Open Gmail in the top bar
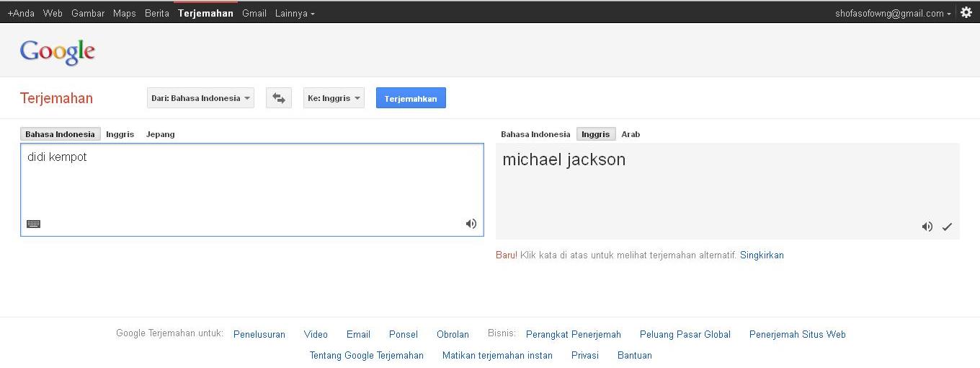This screenshot has width=980, height=368. 254,13
